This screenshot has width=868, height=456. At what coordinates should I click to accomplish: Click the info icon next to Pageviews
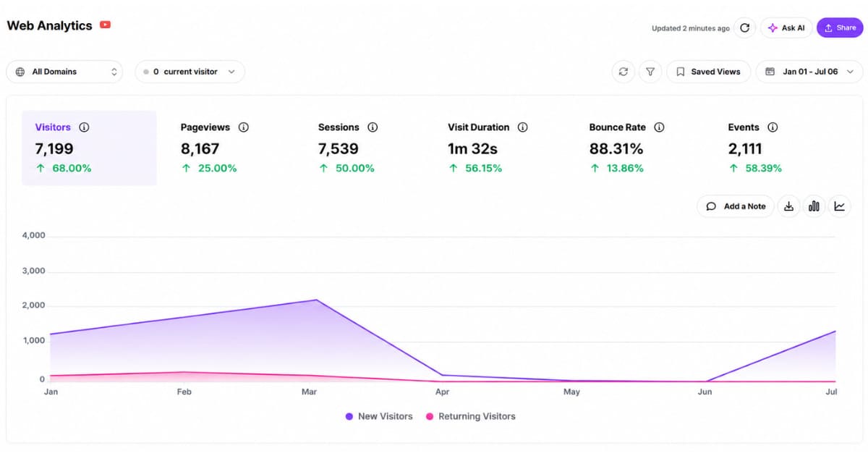(x=244, y=127)
